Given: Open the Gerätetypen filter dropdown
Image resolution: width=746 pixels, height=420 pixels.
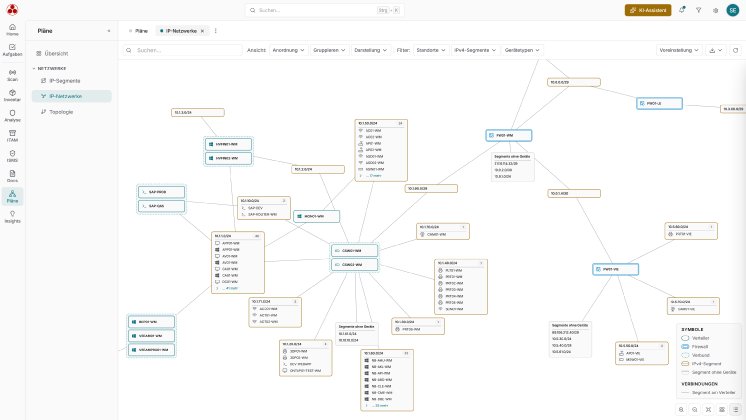Looking at the screenshot, I should point(522,50).
